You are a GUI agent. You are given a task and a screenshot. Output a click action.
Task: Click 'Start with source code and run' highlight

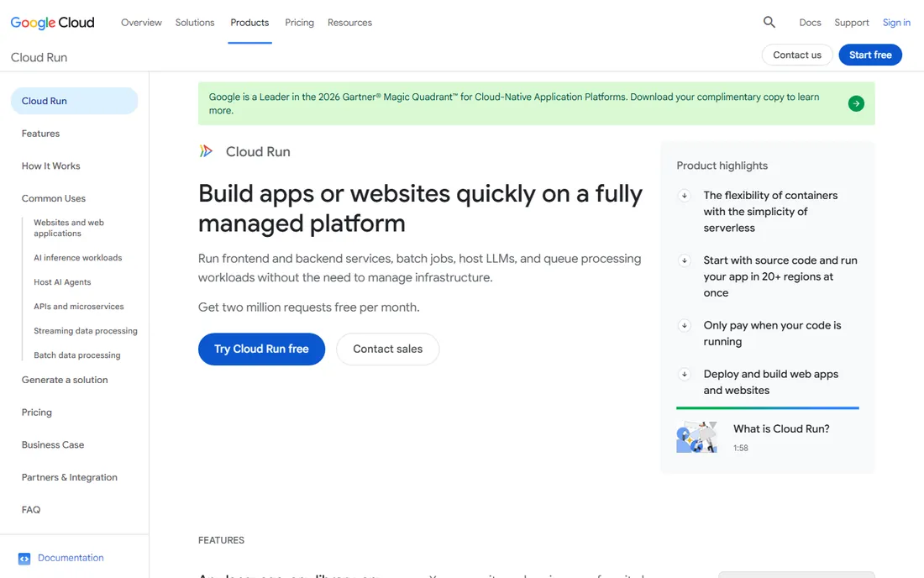780,276
